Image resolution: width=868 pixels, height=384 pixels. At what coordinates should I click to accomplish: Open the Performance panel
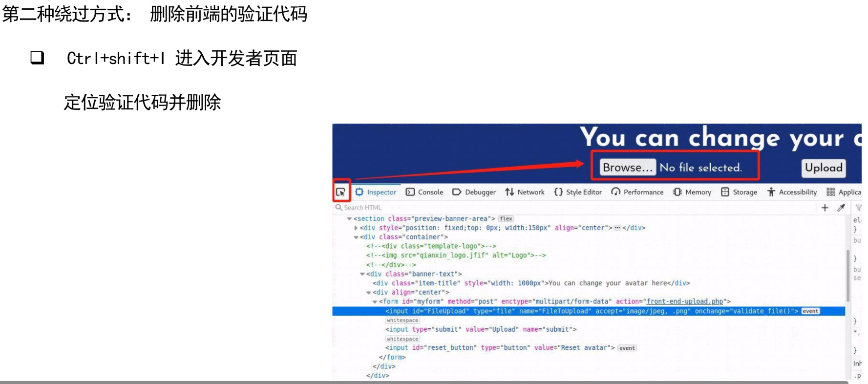pos(637,192)
